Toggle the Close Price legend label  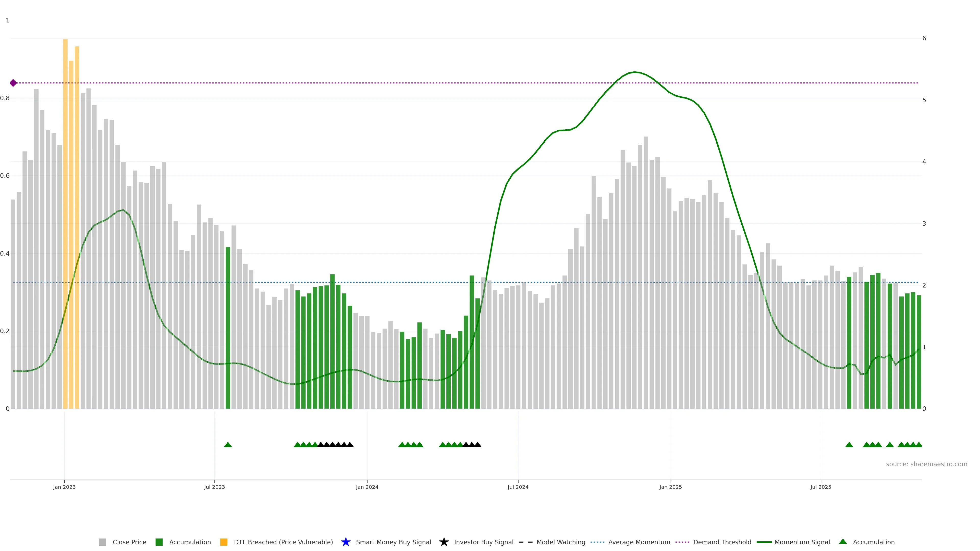click(129, 542)
